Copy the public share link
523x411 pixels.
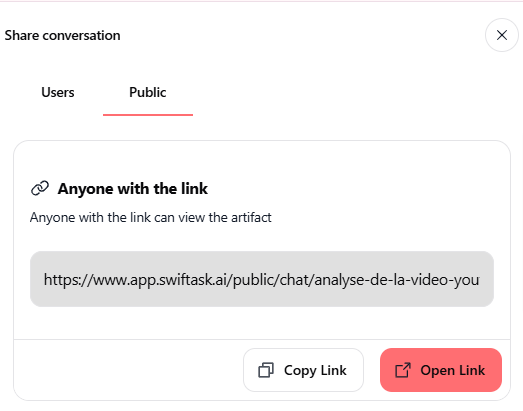(x=303, y=370)
